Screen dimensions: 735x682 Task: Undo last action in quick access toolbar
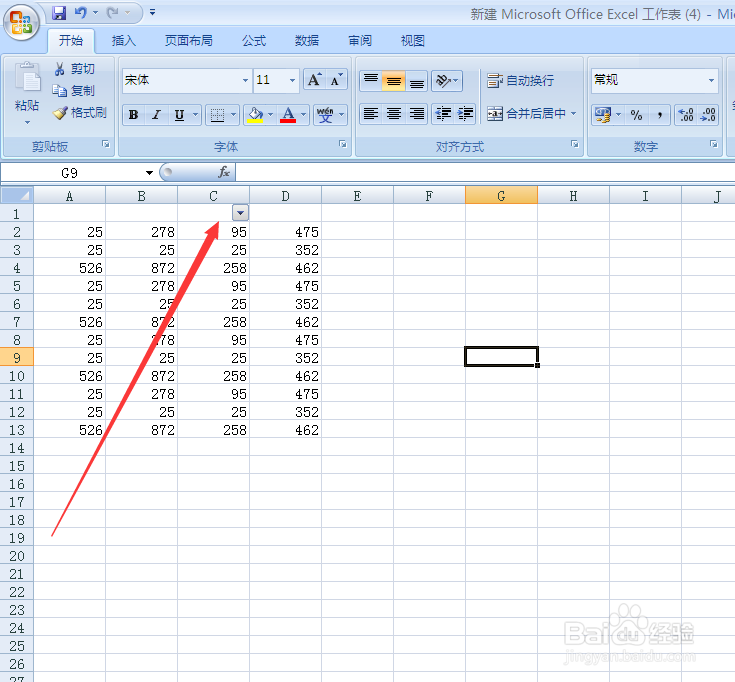click(x=81, y=13)
